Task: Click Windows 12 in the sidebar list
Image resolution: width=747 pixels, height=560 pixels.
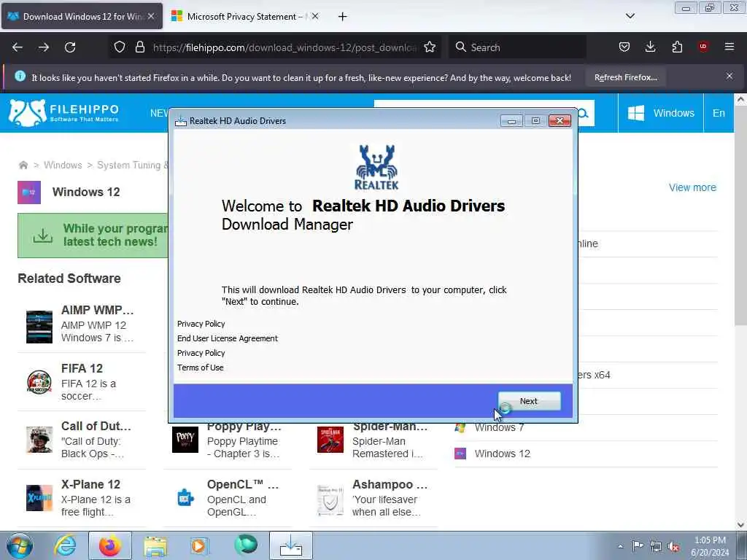Action: [x=502, y=454]
